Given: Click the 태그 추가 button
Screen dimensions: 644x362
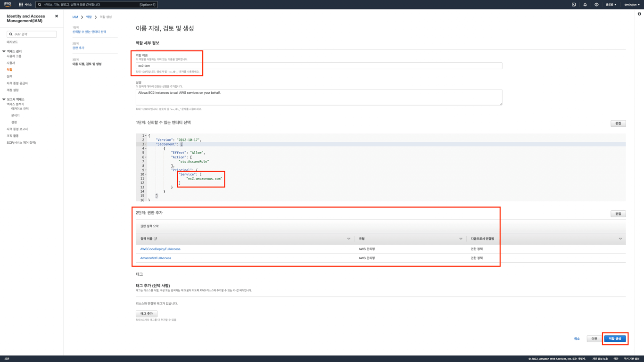Looking at the screenshot, I should (x=147, y=314).
